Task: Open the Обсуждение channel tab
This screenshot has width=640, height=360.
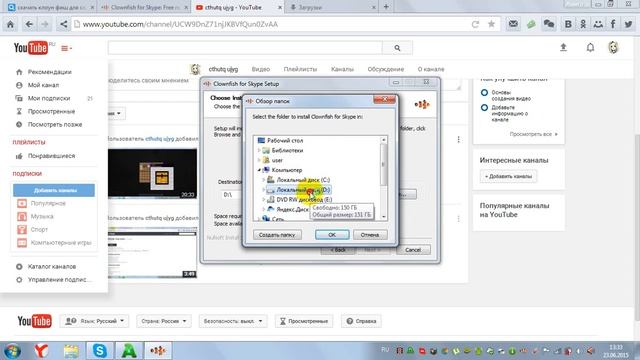Action: coord(385,69)
